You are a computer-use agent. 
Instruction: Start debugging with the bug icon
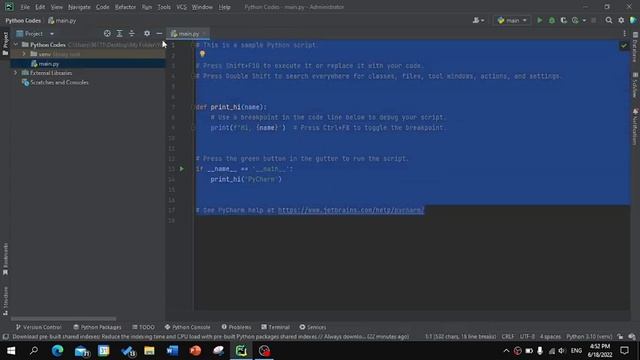coord(552,20)
